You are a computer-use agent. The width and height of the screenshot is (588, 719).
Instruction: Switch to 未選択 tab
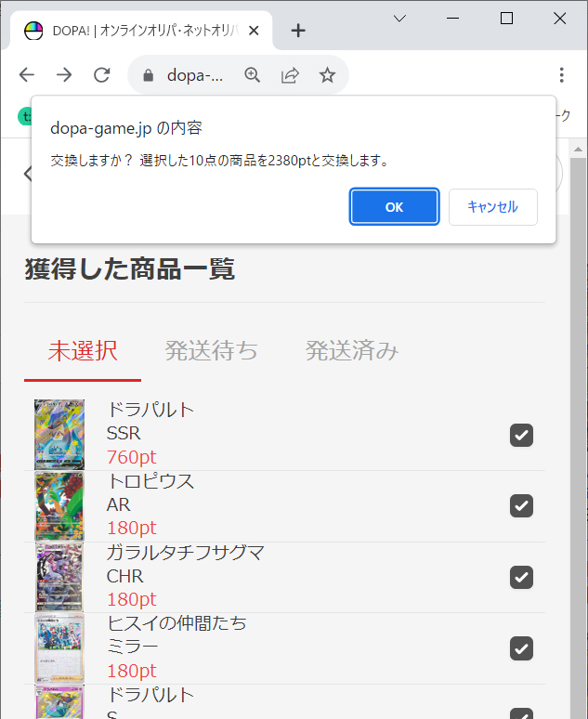[83, 351]
